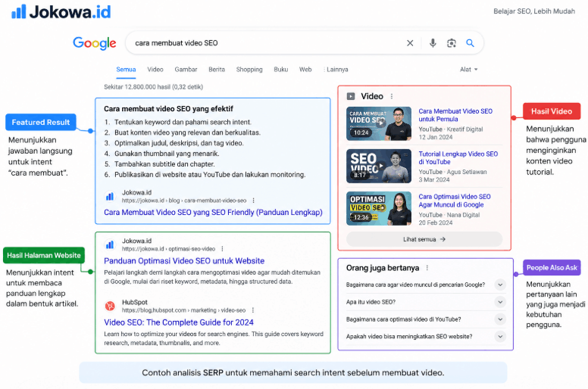The image size is (588, 389).
Task: Open 'Video SEO: The Complete Guide for 2024'
Action: [x=179, y=322]
